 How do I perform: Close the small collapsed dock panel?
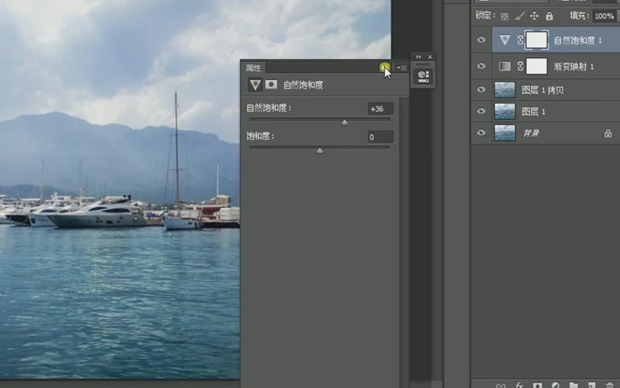pos(430,57)
